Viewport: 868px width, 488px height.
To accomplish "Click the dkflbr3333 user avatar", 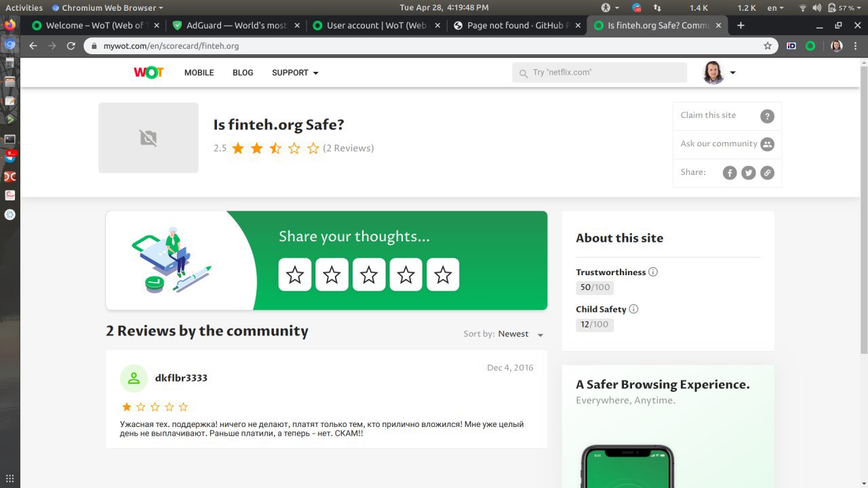I will click(134, 378).
